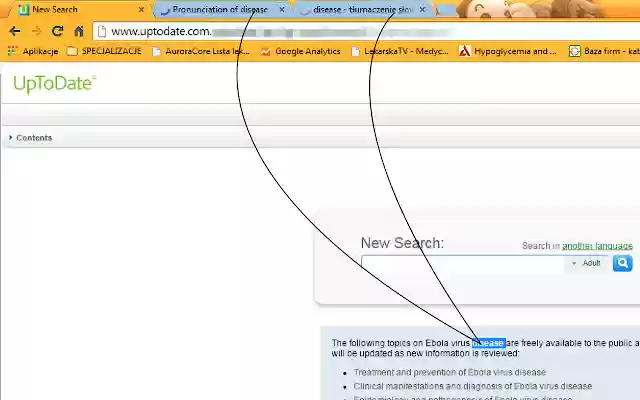Follow the another language link
Viewport: 640px width, 400px height.
[597, 246]
